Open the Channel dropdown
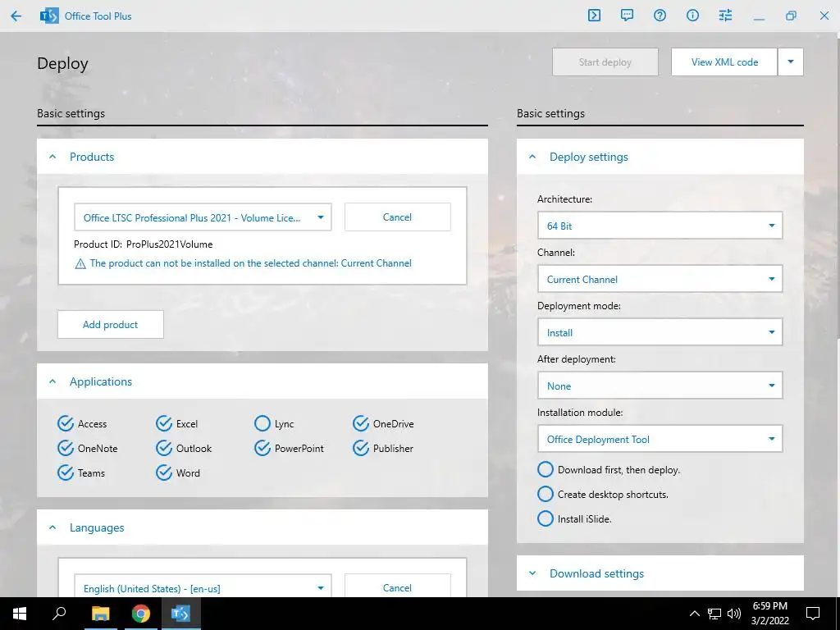This screenshot has width=840, height=630. pos(660,279)
